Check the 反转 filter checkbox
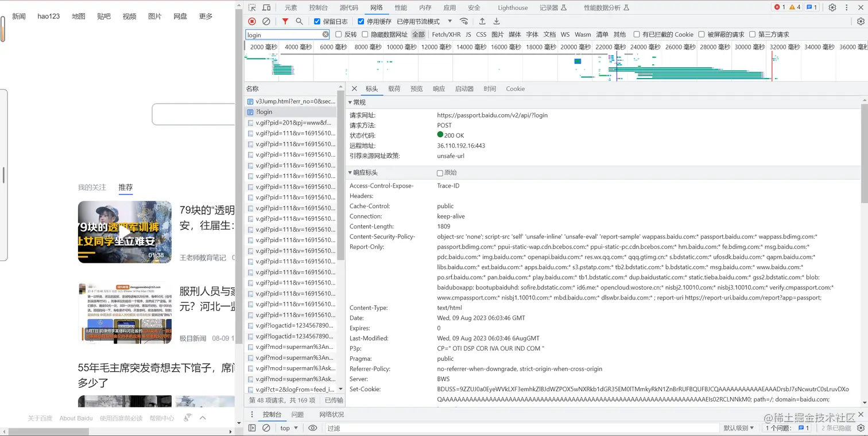This screenshot has width=868, height=436. pyautogui.click(x=339, y=34)
